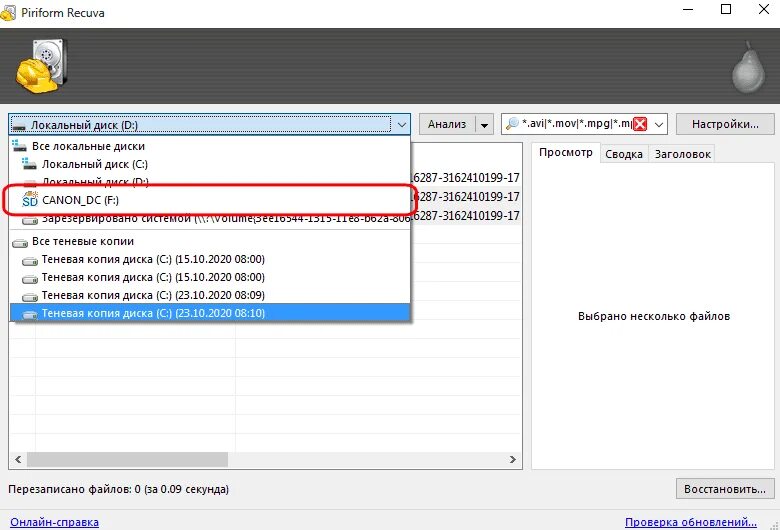Maximize the Recuva window
The image size is (780, 530).
click(x=726, y=9)
